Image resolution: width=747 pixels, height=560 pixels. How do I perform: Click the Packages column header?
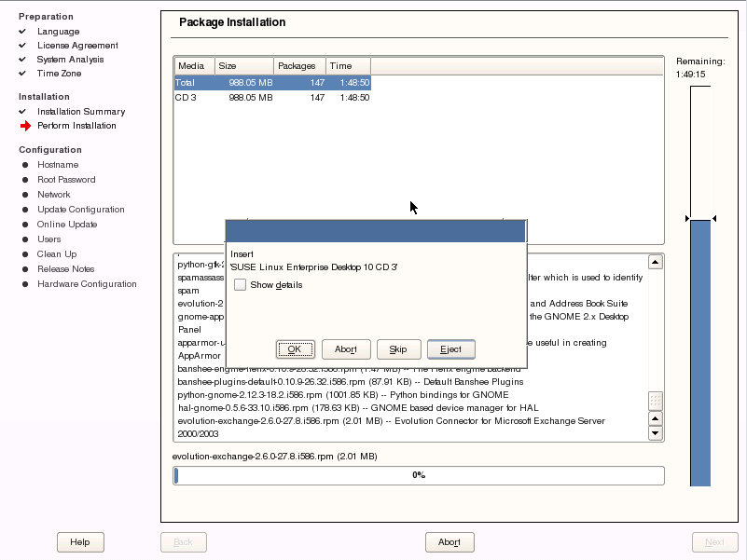click(299, 66)
